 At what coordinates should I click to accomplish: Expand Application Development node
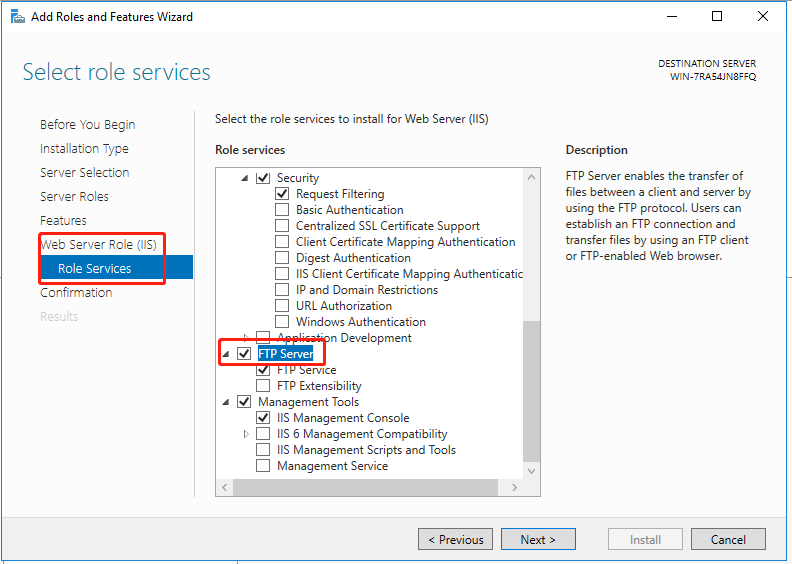(x=246, y=337)
